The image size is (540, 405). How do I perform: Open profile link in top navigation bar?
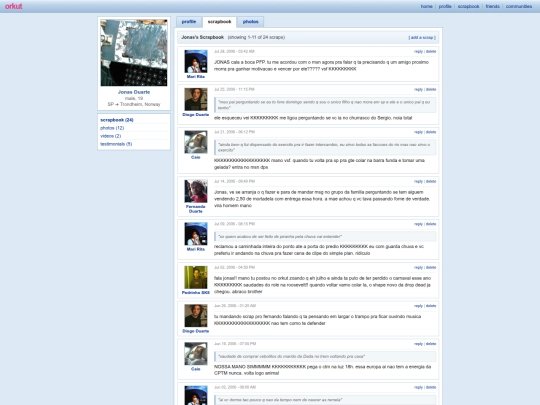point(445,6)
